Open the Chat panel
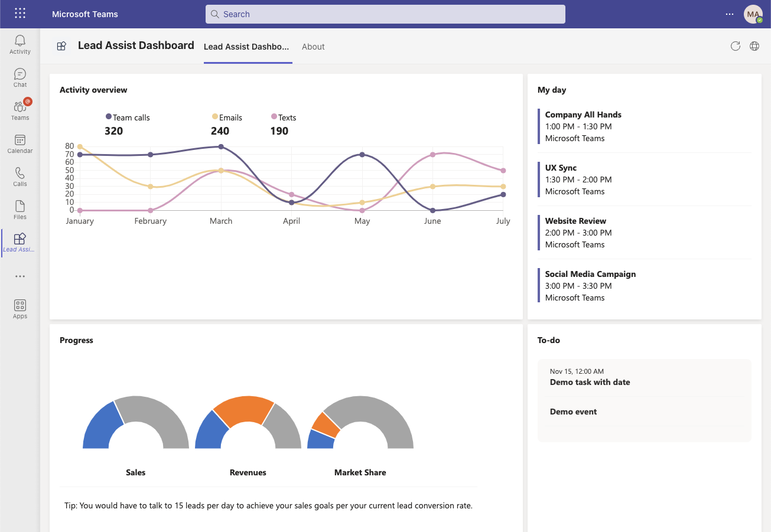 pos(19,77)
